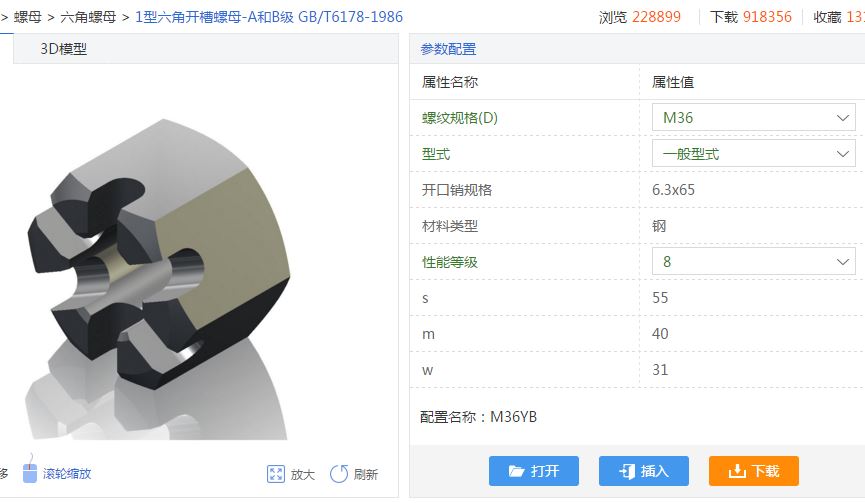Click the insert icon on 插入 button
Image resolution: width=865 pixels, height=503 pixels.
[x=627, y=471]
